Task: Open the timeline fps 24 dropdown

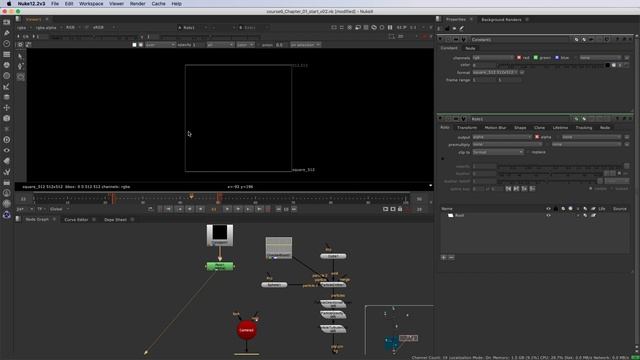Action: 24,209
